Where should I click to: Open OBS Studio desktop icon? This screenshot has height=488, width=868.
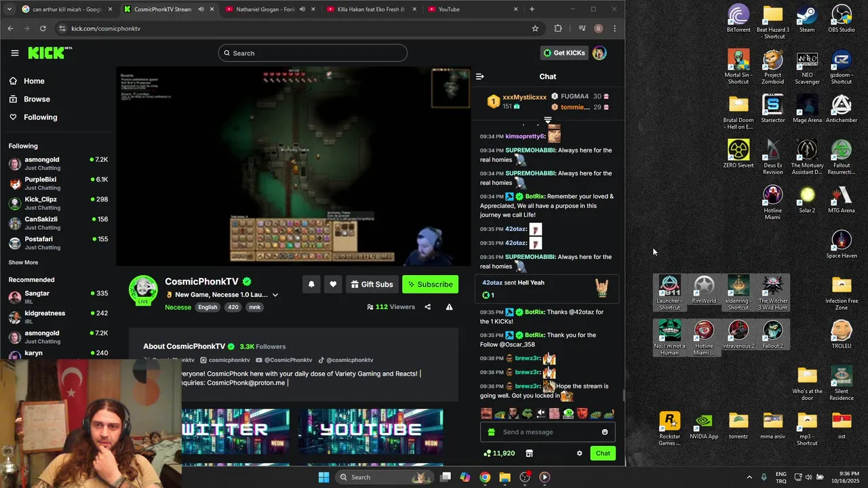coord(842,19)
